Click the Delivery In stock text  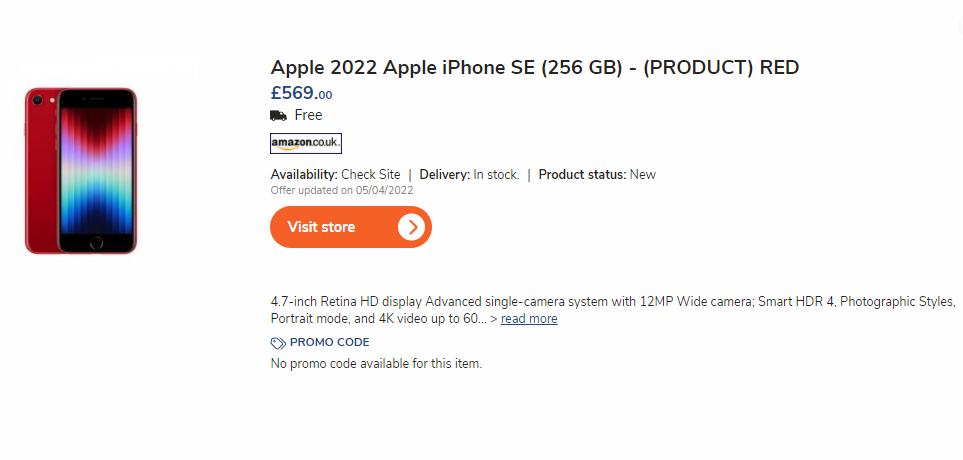[470, 174]
